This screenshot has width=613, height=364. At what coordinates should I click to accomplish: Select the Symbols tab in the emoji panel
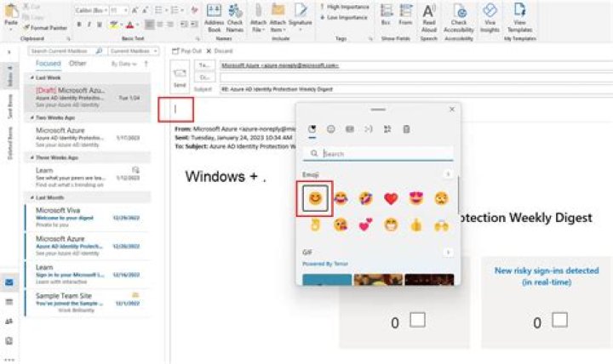click(x=387, y=129)
